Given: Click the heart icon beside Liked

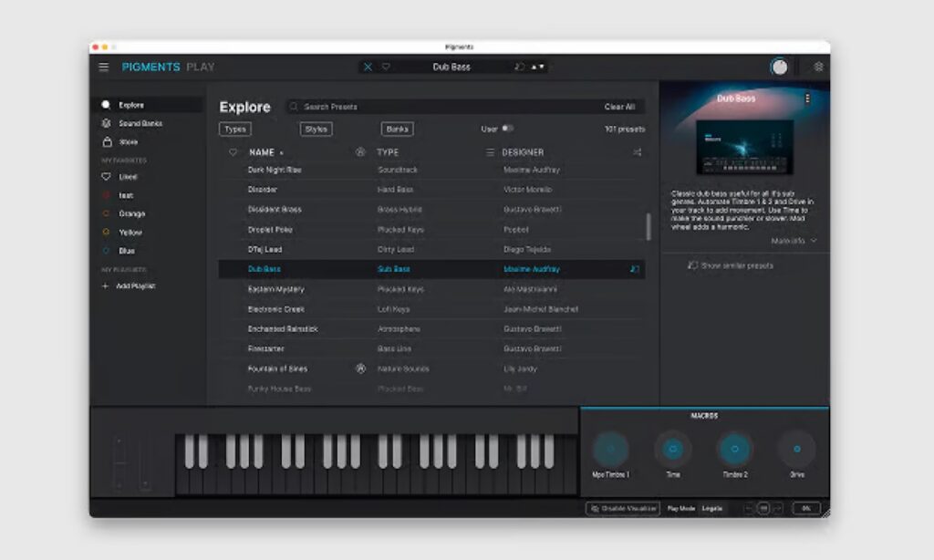Looking at the screenshot, I should [x=106, y=176].
